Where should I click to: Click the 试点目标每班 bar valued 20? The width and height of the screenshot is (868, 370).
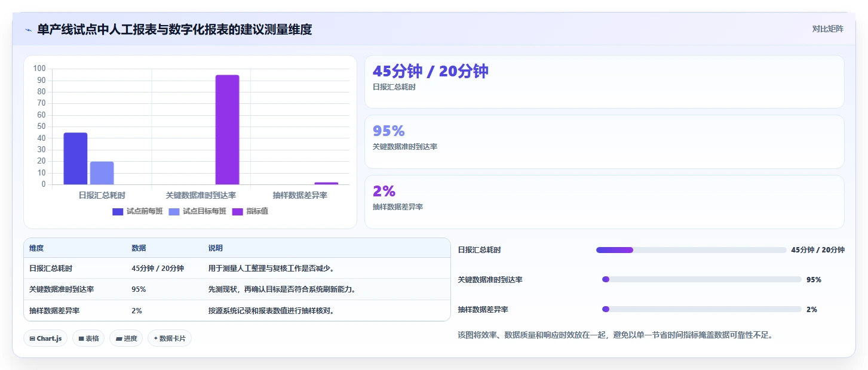coord(102,173)
